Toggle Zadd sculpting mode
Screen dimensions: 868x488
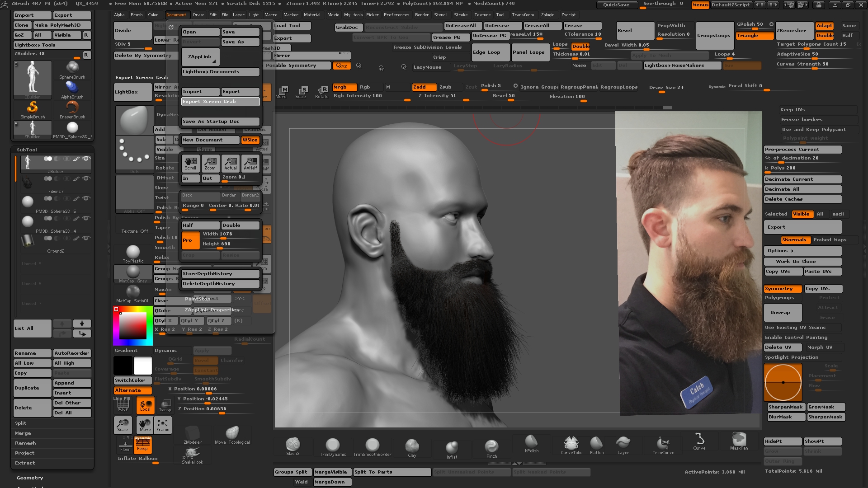pyautogui.click(x=423, y=87)
